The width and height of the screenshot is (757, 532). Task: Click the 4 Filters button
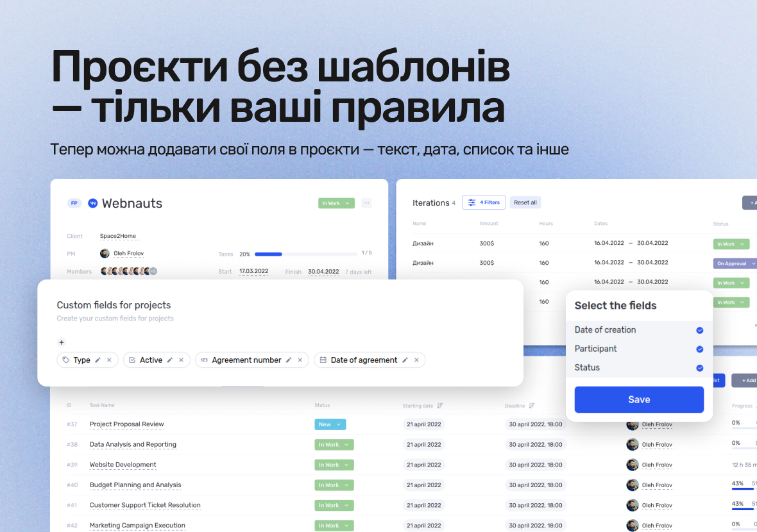484,203
